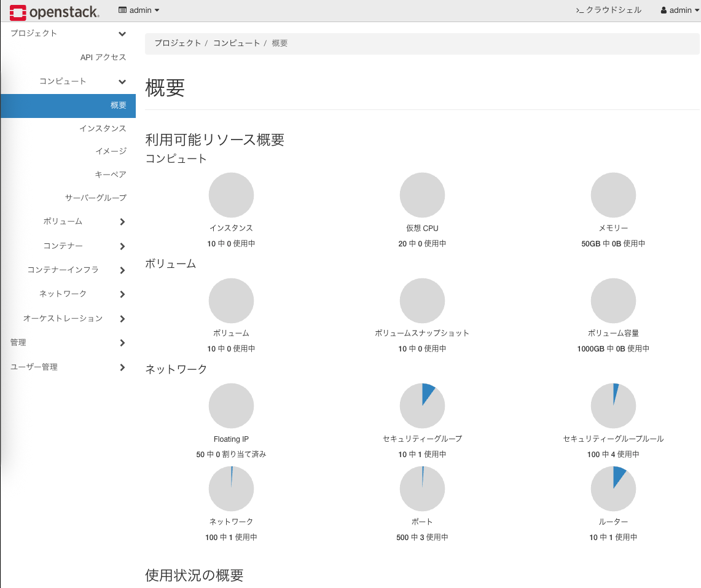Click the '50 中 0 割り当て済み' text

[x=231, y=454]
